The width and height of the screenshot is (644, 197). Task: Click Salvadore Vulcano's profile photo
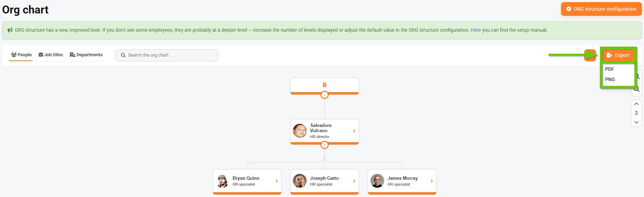[x=299, y=131]
